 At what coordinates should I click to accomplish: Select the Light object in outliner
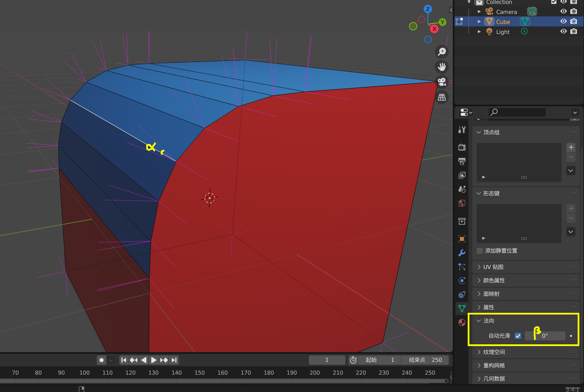point(503,32)
